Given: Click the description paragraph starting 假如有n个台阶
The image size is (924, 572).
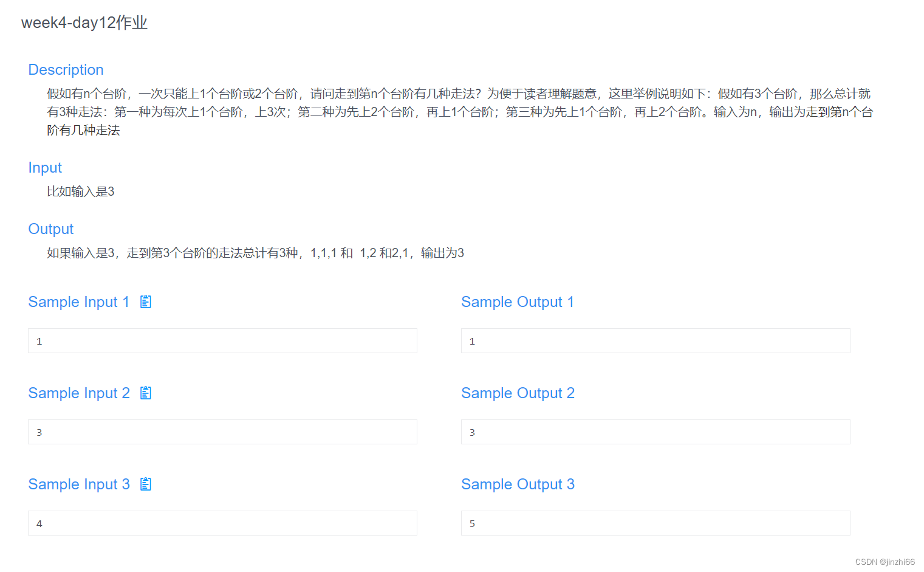Looking at the screenshot, I should point(460,112).
